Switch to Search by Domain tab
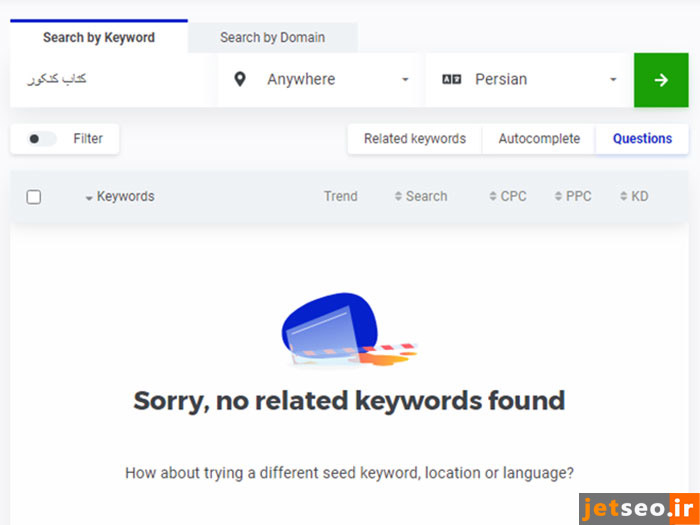Screen dimensions: 700x525 click(272, 38)
